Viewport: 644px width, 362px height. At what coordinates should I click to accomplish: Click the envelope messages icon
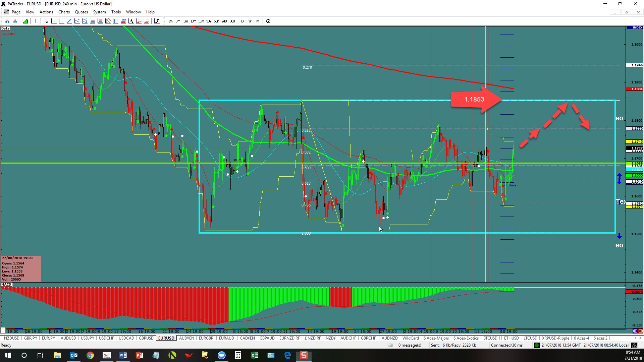[x=390, y=345]
